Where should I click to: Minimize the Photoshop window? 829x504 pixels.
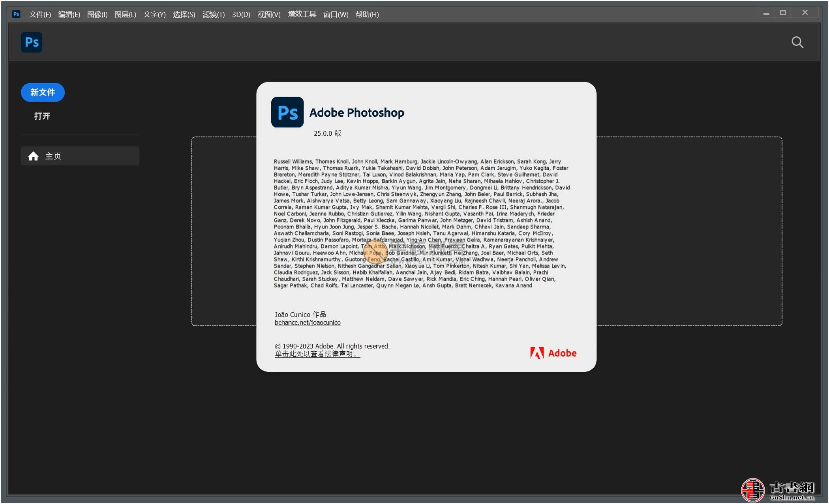(766, 13)
